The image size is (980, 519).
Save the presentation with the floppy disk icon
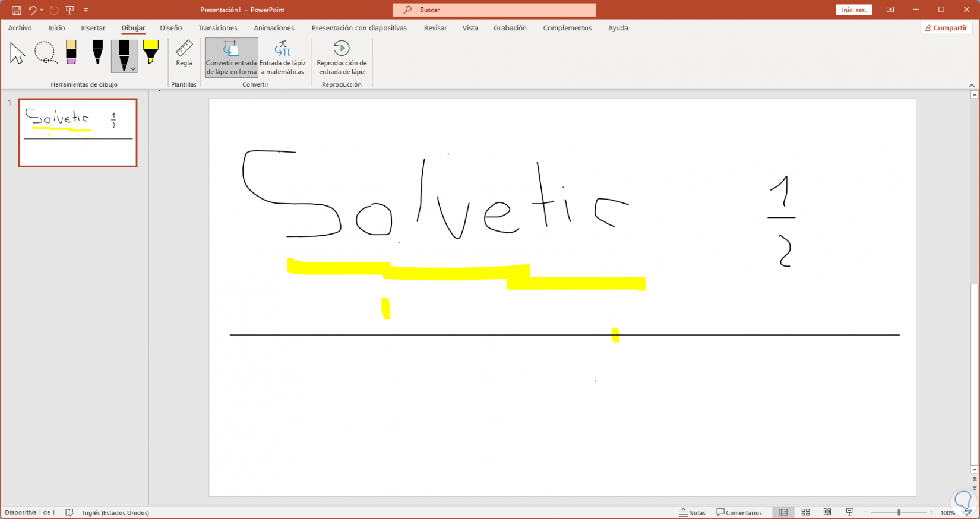tap(17, 10)
